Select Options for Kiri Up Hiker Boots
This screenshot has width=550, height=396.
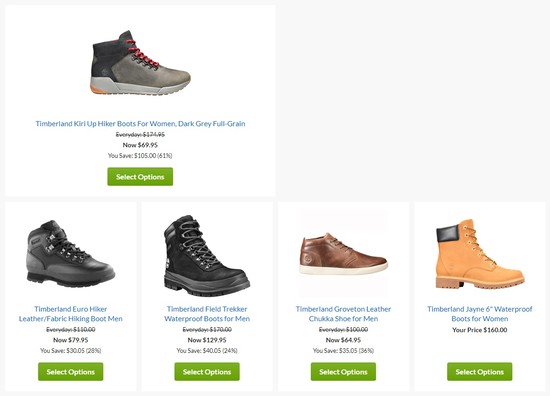[140, 177]
